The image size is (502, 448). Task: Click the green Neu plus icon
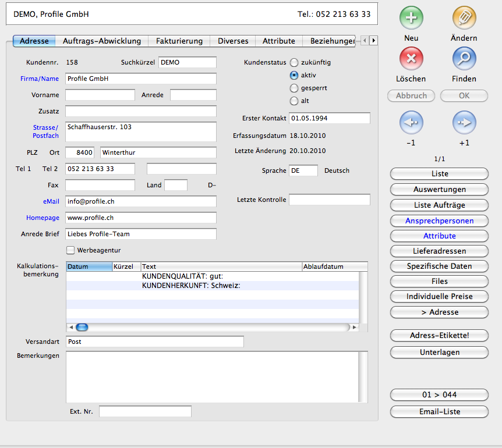coord(411,18)
